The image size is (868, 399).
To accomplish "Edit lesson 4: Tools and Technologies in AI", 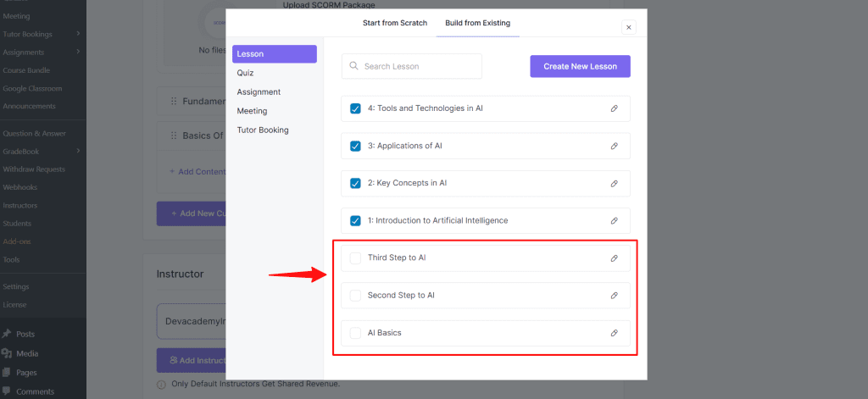I will 614,108.
